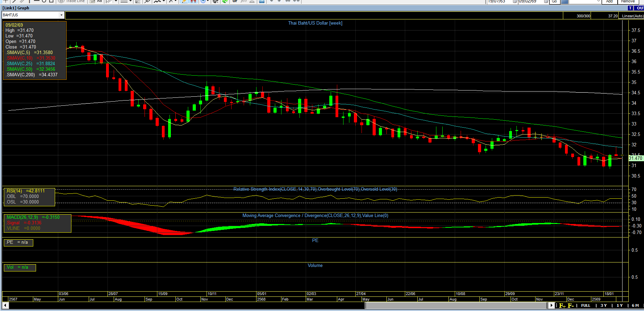Click the 29/09 date marker on timeline
This screenshot has width=644, height=311.
510,294
